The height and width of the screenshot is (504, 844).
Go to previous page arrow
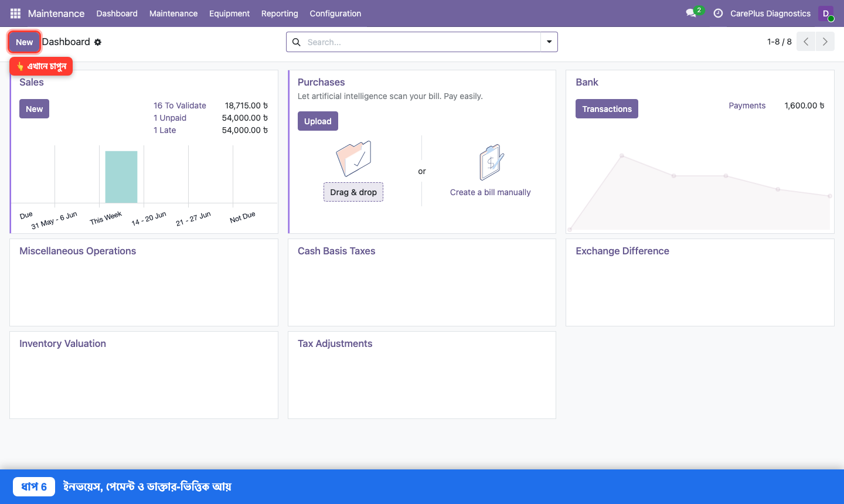(x=806, y=42)
